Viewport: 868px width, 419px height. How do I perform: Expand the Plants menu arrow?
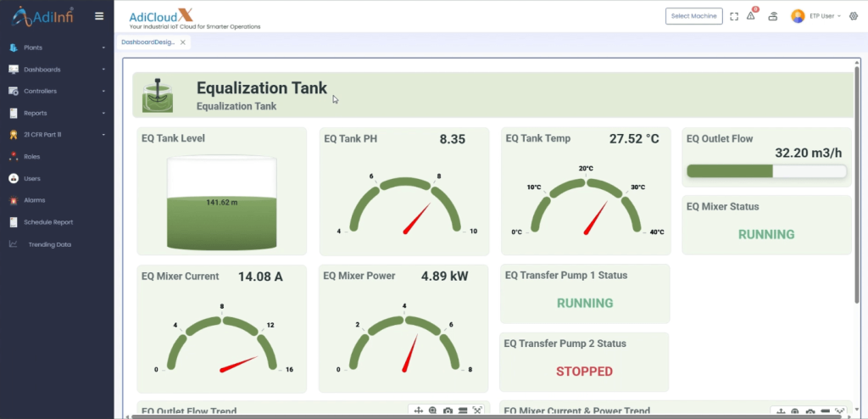(103, 47)
